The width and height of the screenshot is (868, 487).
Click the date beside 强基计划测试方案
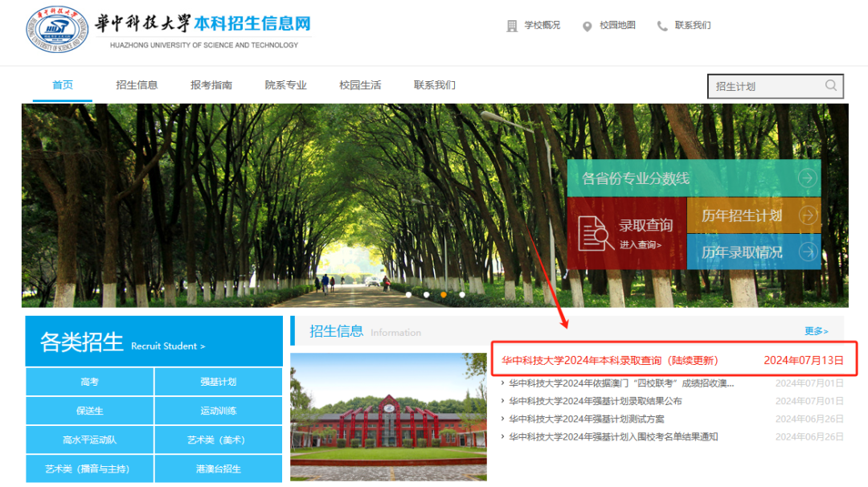coord(809,419)
